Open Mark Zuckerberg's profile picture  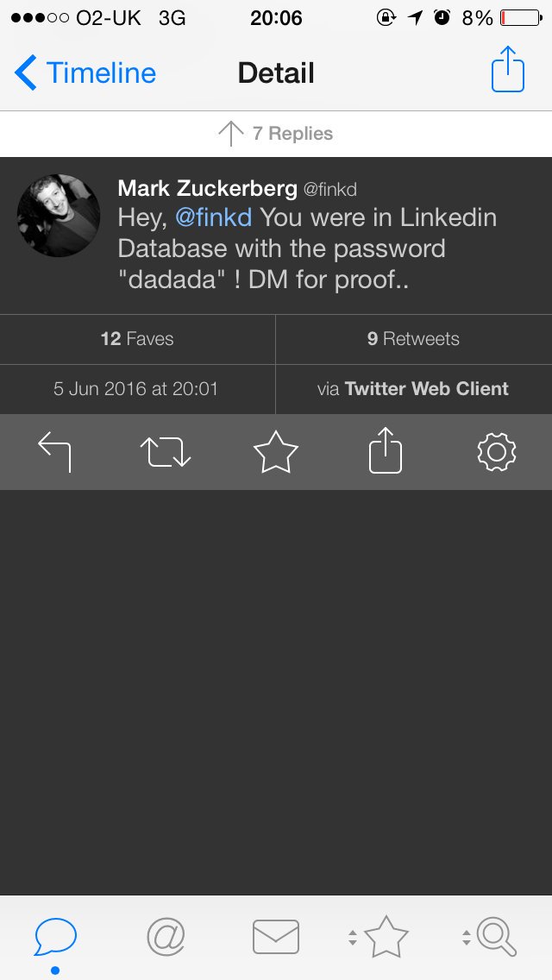coord(59,216)
